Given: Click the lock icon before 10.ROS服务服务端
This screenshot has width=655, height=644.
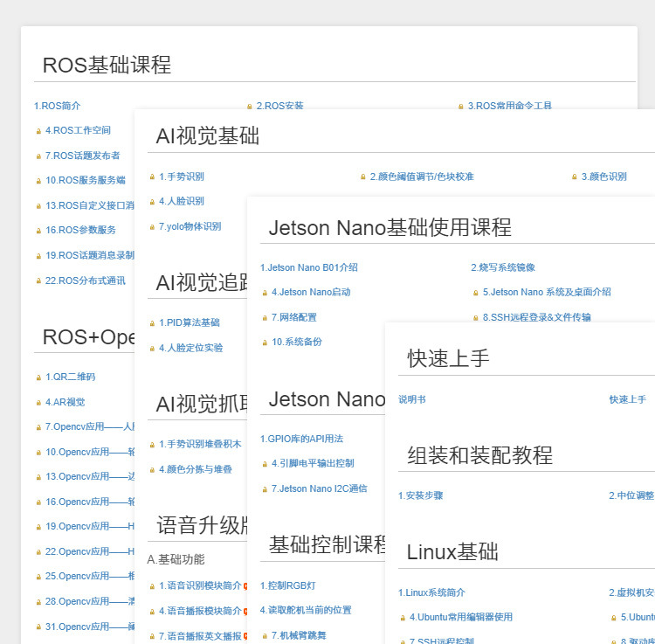Looking at the screenshot, I should (x=38, y=181).
